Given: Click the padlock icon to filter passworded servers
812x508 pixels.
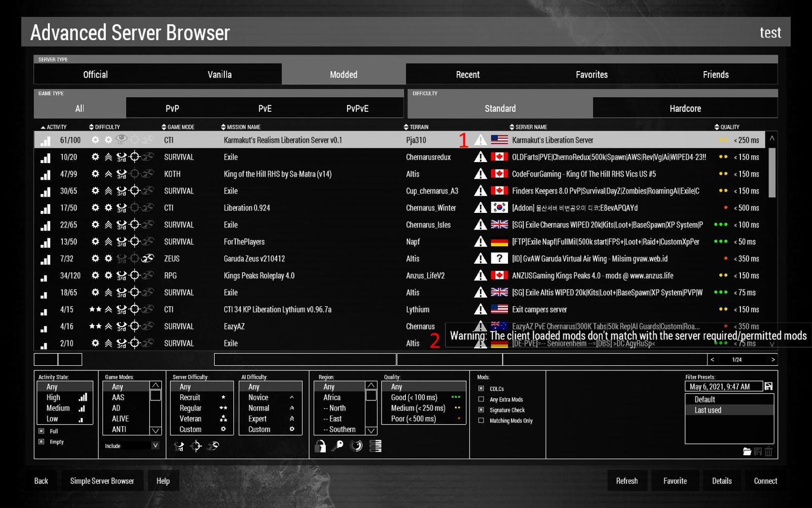Looking at the screenshot, I should [x=320, y=446].
